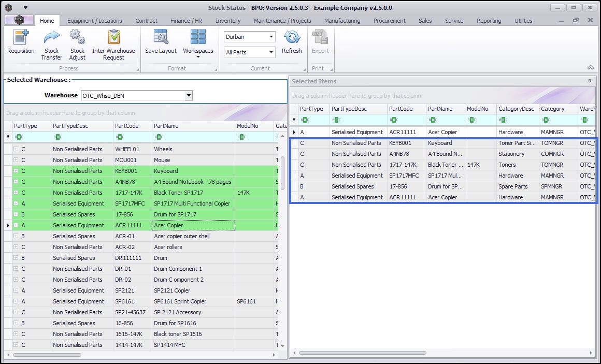Image resolution: width=601 pixels, height=364 pixels.
Task: Expand the Durban site dropdown
Action: coord(271,37)
